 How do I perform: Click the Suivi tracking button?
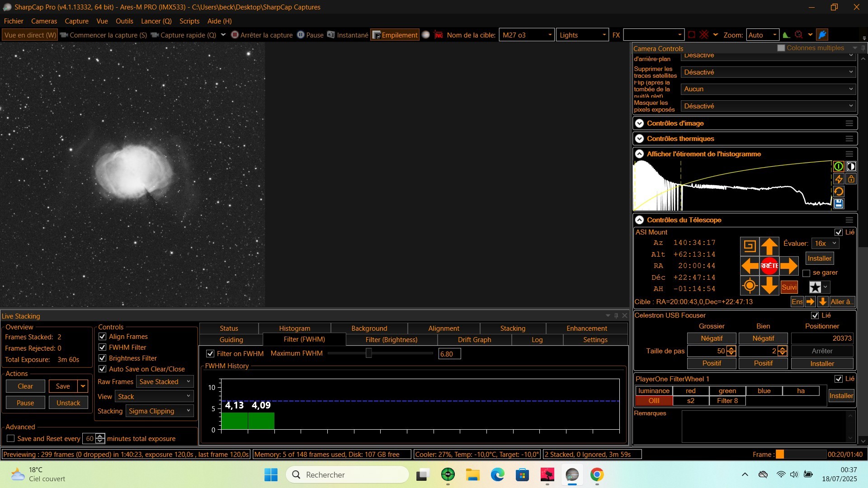tap(789, 287)
